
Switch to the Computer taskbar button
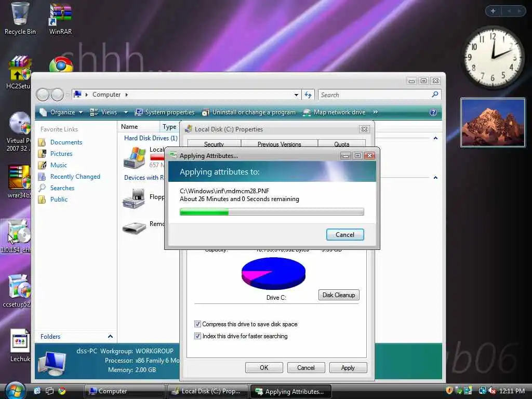coord(124,391)
